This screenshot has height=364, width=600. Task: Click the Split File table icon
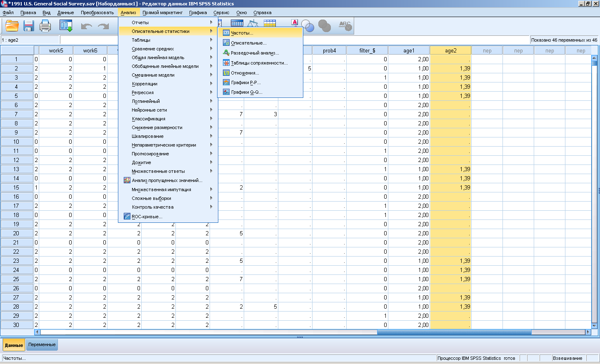237,23
